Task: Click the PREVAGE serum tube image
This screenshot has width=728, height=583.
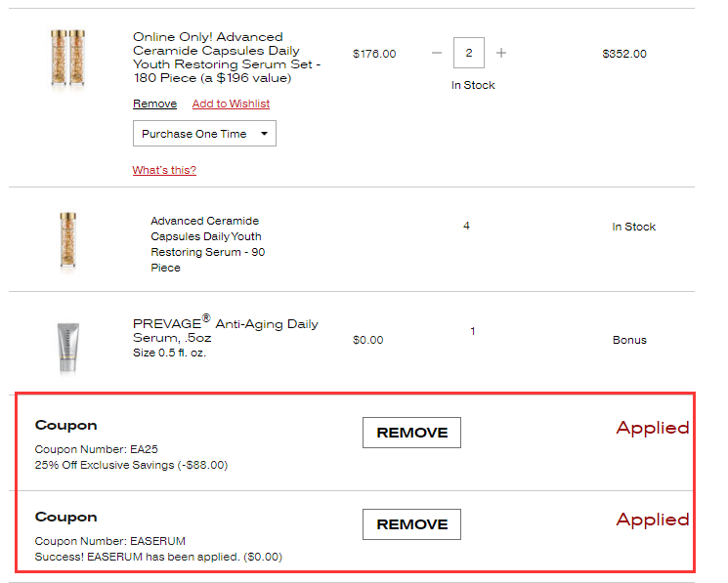Action: tap(67, 347)
